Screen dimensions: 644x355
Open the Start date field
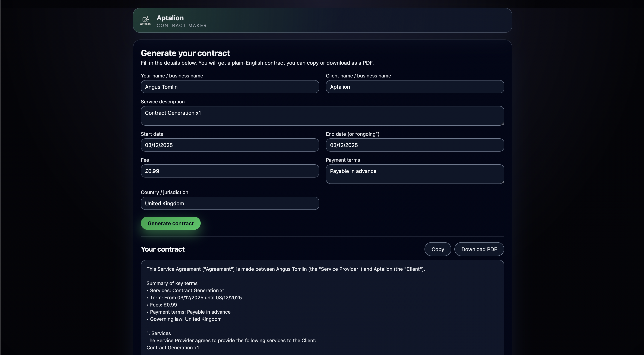tap(229, 145)
